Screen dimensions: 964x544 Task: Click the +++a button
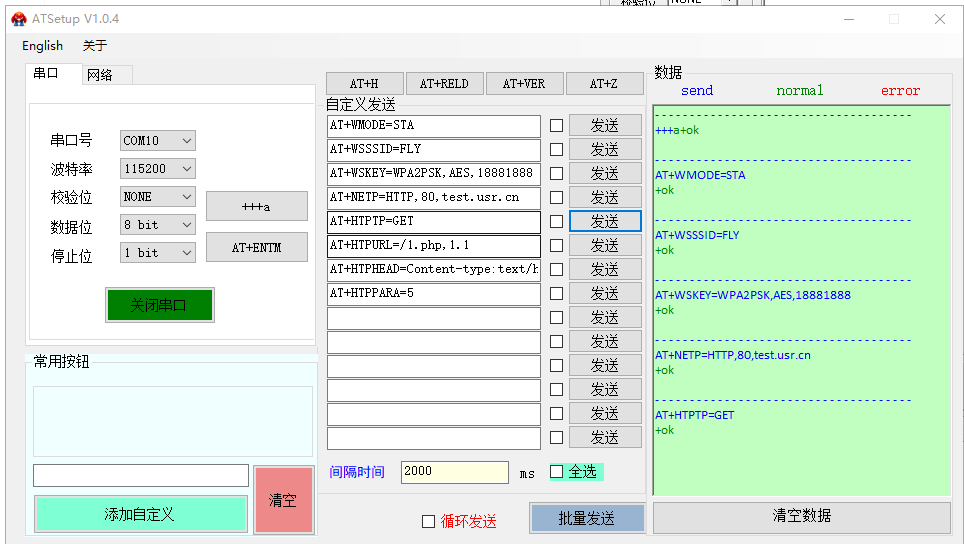tap(256, 206)
